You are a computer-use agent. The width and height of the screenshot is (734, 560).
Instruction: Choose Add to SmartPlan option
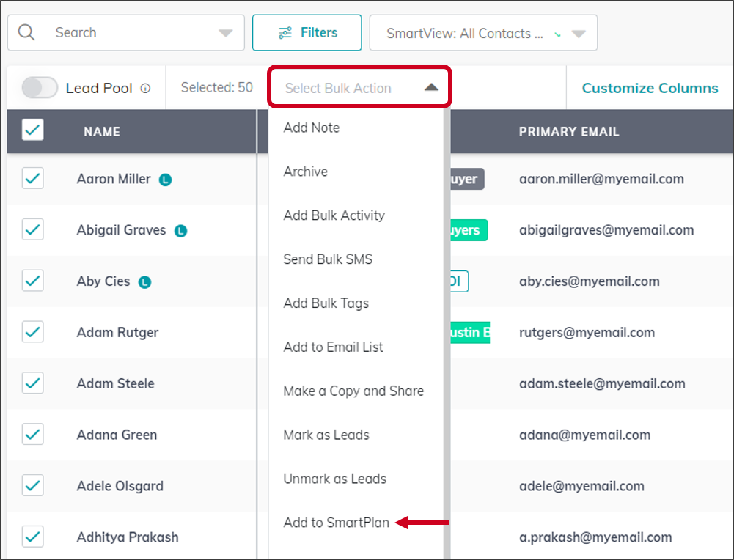pos(336,523)
